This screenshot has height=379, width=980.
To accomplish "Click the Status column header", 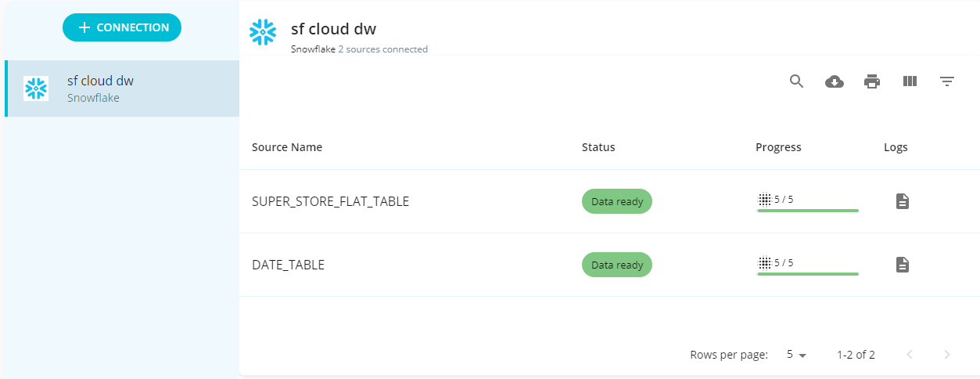I will tap(598, 147).
